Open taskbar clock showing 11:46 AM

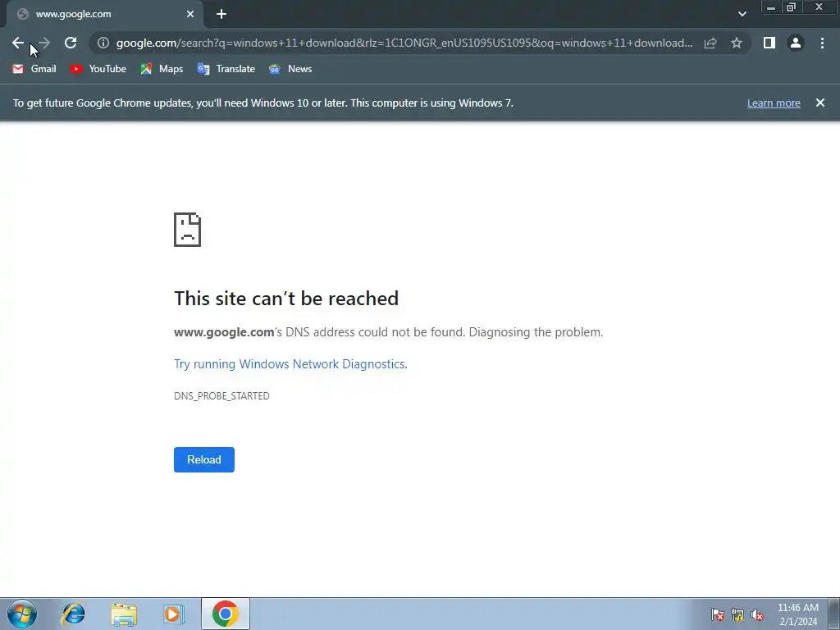tap(797, 614)
